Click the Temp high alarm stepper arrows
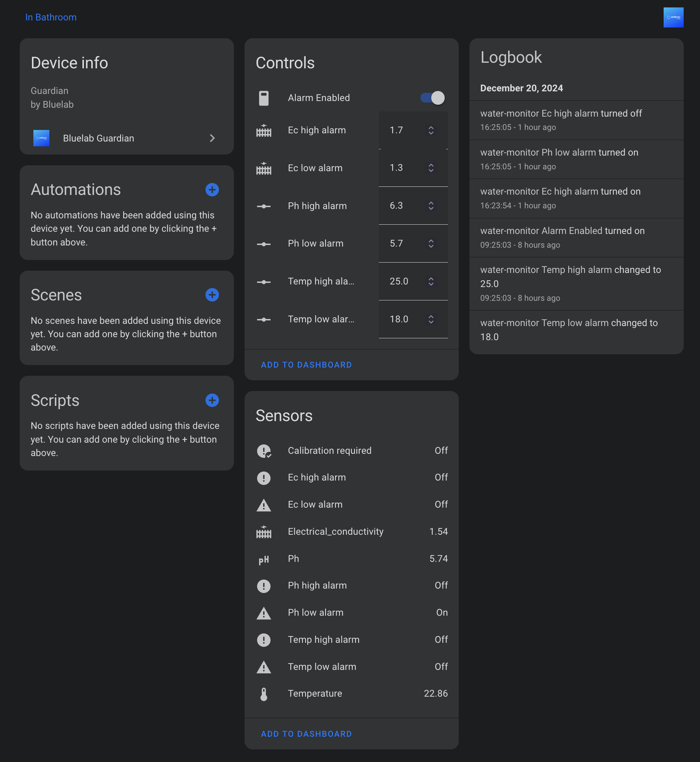700x762 pixels. (431, 281)
